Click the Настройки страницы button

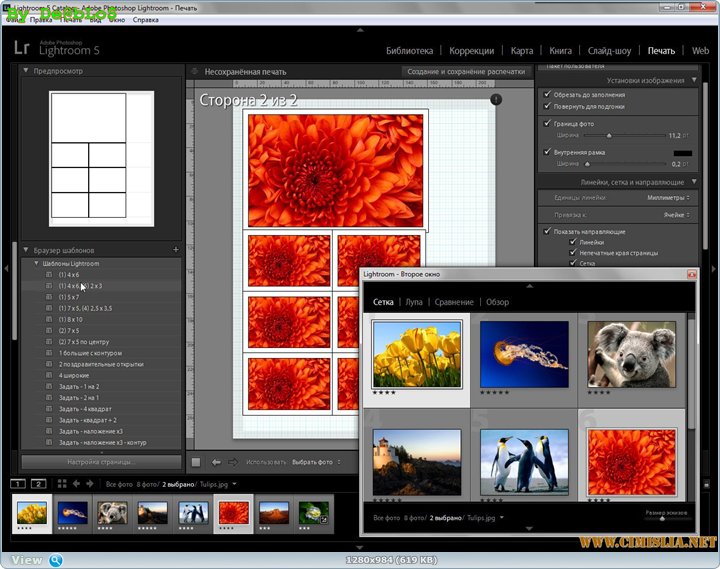click(102, 462)
